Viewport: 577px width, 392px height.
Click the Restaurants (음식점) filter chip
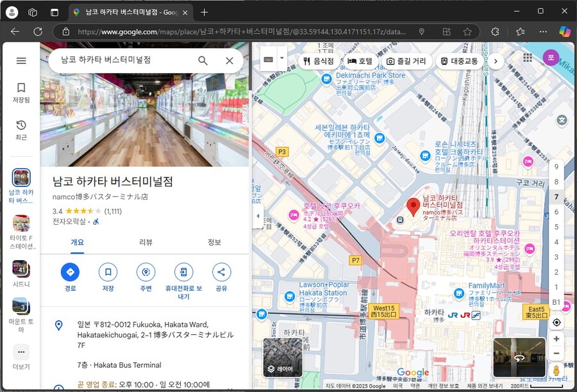click(319, 61)
